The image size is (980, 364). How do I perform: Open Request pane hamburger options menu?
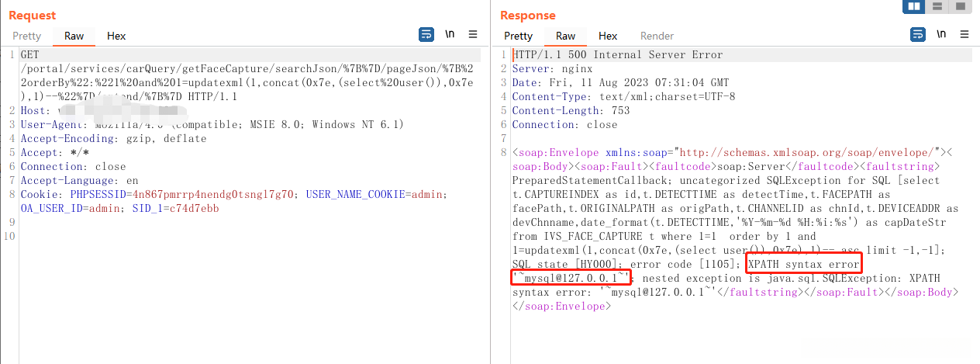click(473, 34)
